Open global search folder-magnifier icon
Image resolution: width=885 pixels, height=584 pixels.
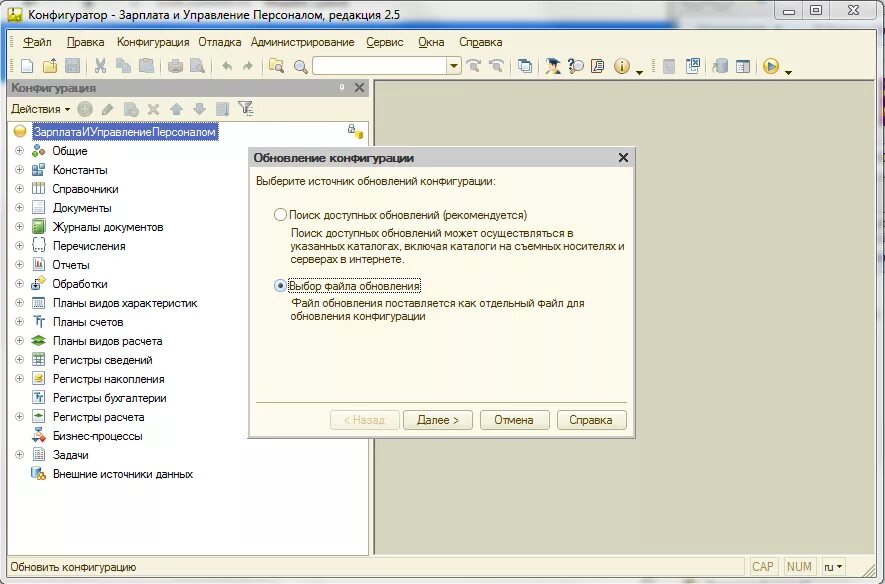click(x=277, y=66)
